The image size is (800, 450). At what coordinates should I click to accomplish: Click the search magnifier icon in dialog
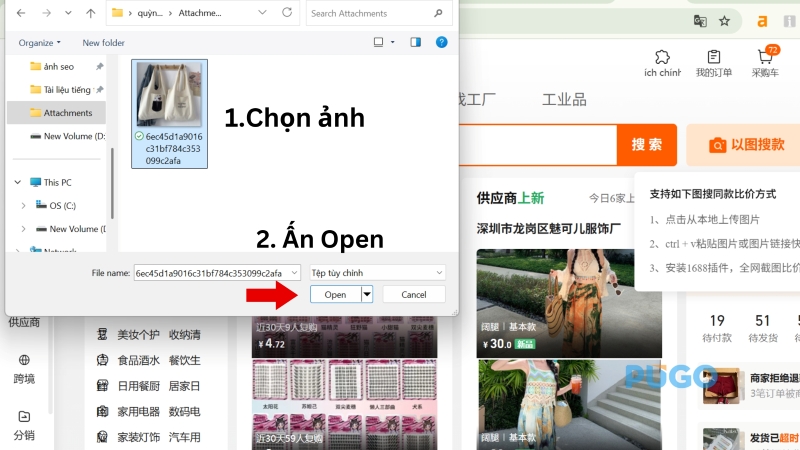tap(438, 13)
